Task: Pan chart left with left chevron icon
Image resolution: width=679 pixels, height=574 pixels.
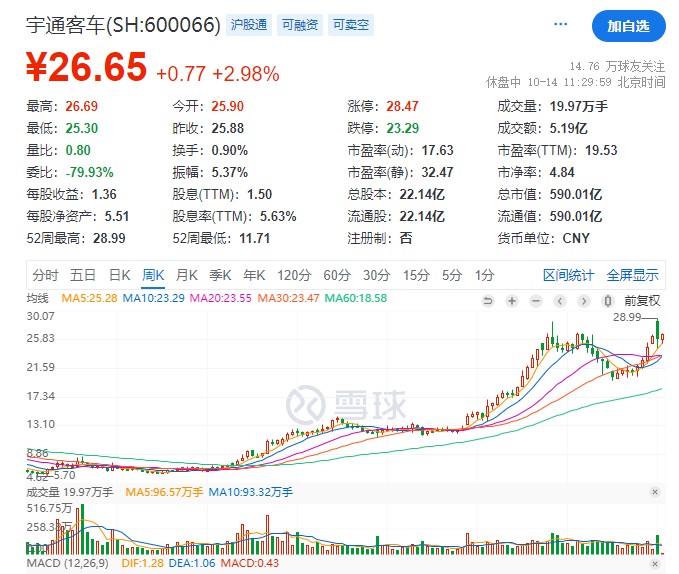Action: (560, 300)
